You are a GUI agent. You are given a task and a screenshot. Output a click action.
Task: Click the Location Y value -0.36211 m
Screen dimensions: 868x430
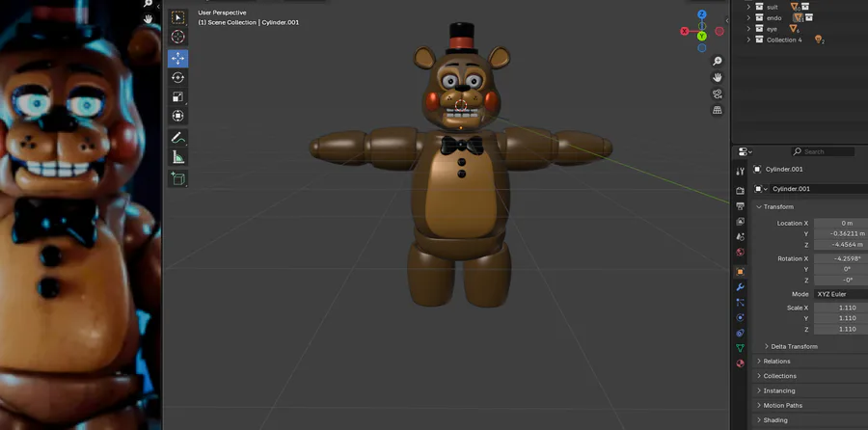[841, 234]
